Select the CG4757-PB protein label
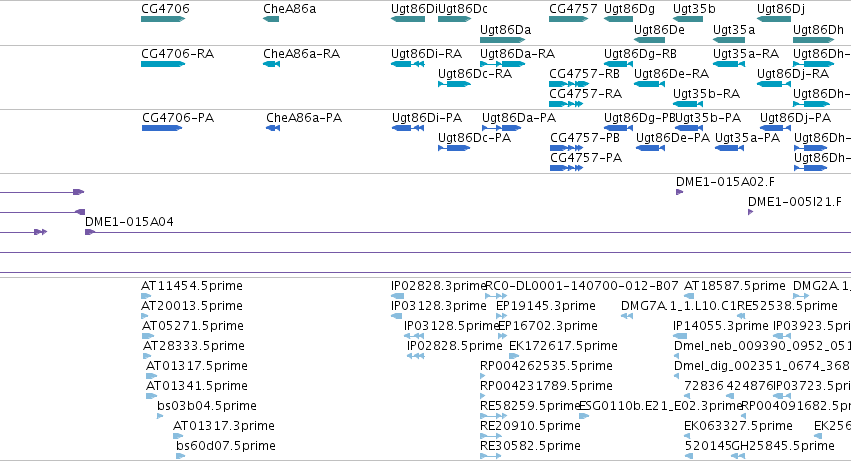Screen dimensions: 851x461 (x=585, y=138)
